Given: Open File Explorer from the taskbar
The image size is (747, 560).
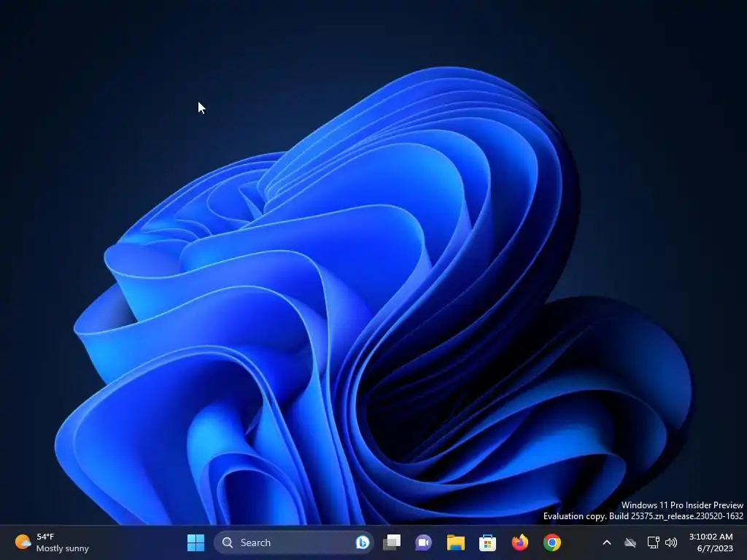Looking at the screenshot, I should click(x=455, y=542).
